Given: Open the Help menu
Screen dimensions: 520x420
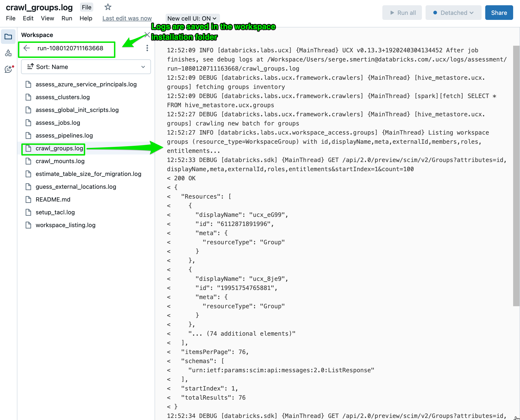Looking at the screenshot, I should 85,18.
